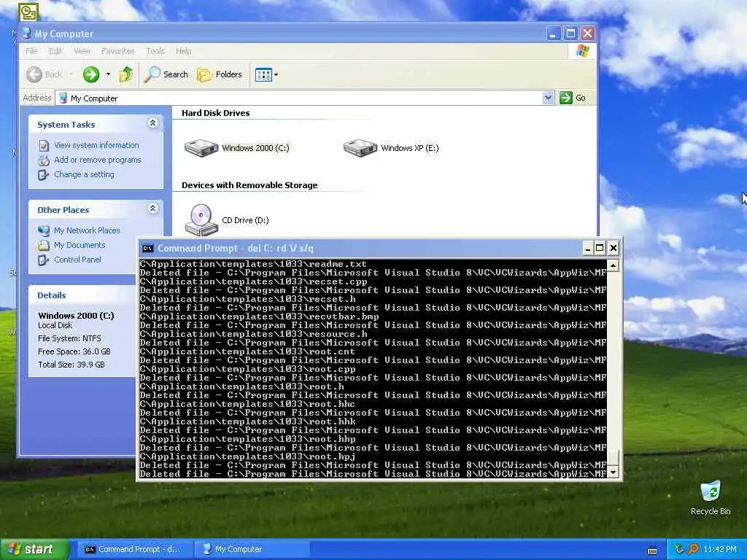Click the My Network Places icon
Screen dimensions: 747x560
(x=44, y=230)
